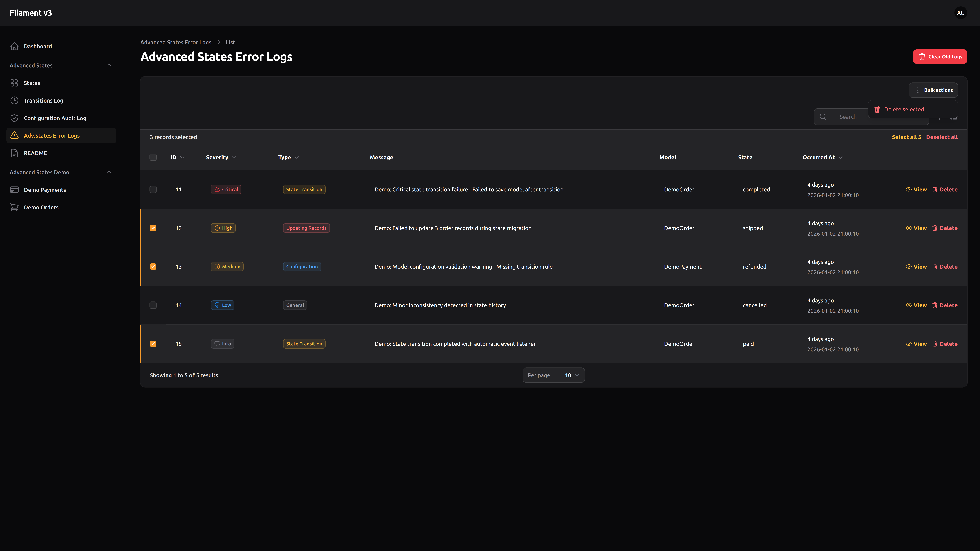This screenshot has width=980, height=551.
Task: Toggle the select-all checkbox in table header
Action: [153, 157]
